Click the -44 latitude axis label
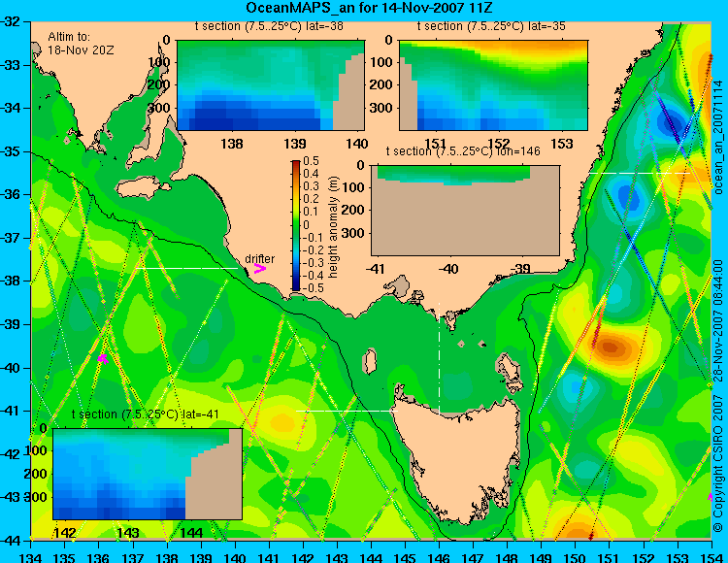 point(11,541)
